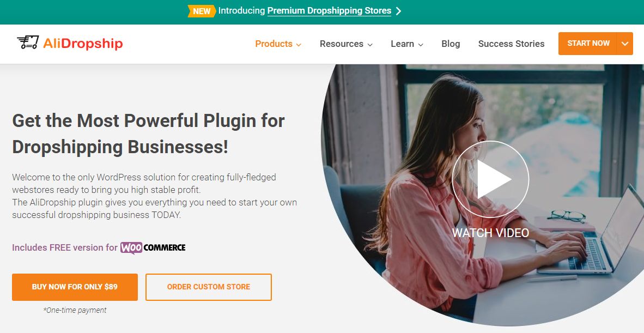644x333 pixels.
Task: Click the WATCH VIDEO label
Action: (490, 233)
